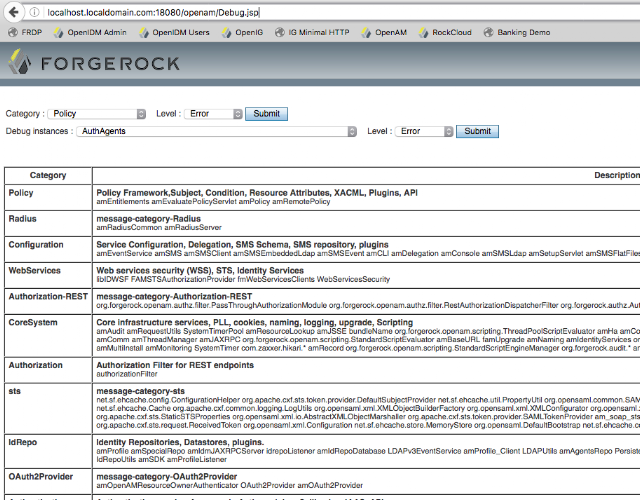This screenshot has height=500, width=640.
Task: Click the Identity Repositories, Datastores description
Action: click(x=180, y=442)
